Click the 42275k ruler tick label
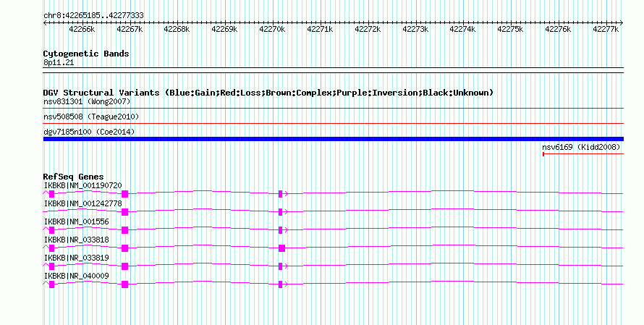 (510, 29)
